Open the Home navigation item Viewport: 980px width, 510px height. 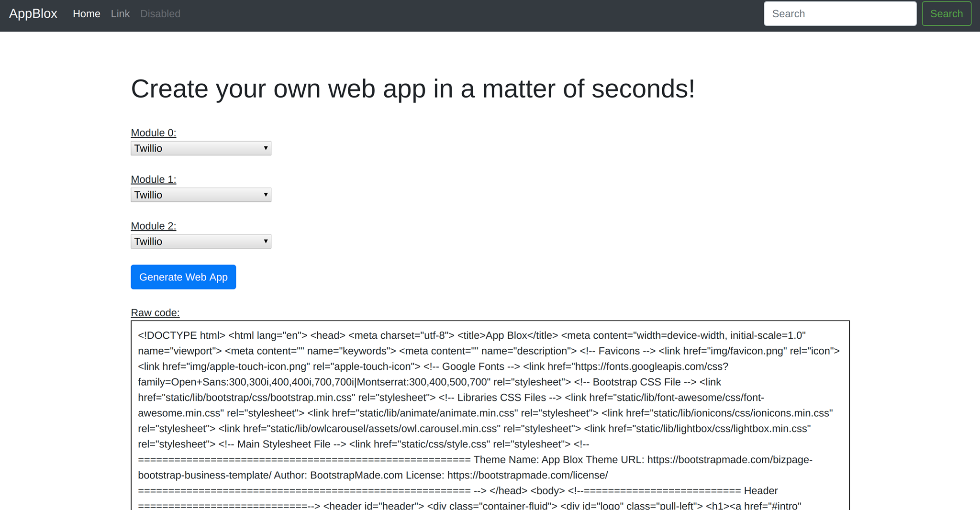point(87,14)
